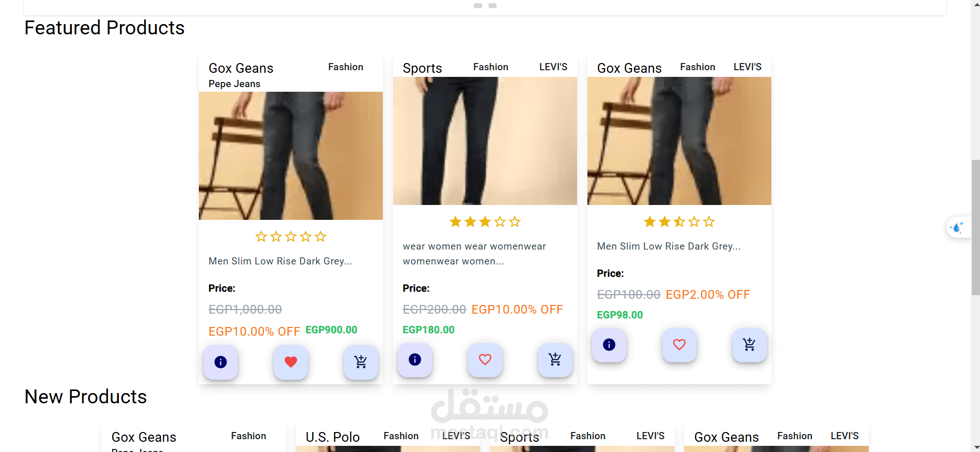Viewport: 980px width, 452px height.
Task: Add EGP180.00 Sports product to cart
Action: point(555,360)
